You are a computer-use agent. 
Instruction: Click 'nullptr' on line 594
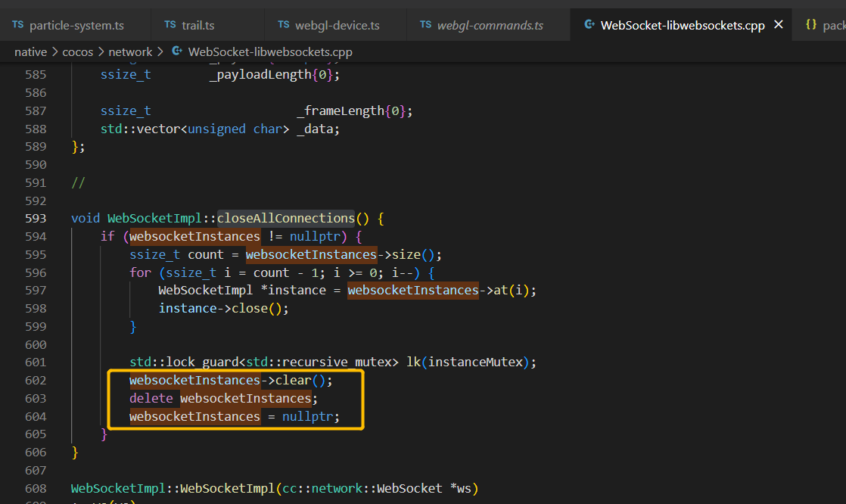pyautogui.click(x=315, y=236)
